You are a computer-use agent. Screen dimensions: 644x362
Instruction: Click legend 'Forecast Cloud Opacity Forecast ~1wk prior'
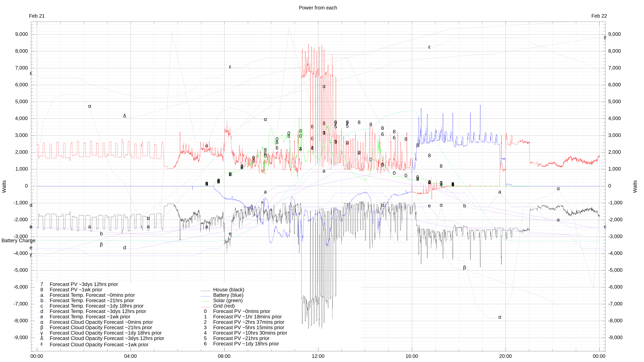(x=99, y=345)
